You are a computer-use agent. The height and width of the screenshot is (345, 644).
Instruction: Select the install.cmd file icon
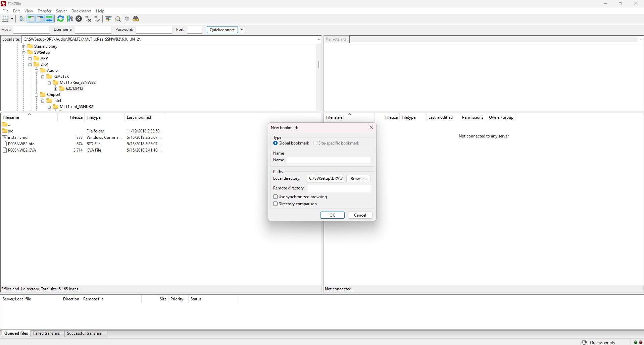pyautogui.click(x=5, y=137)
